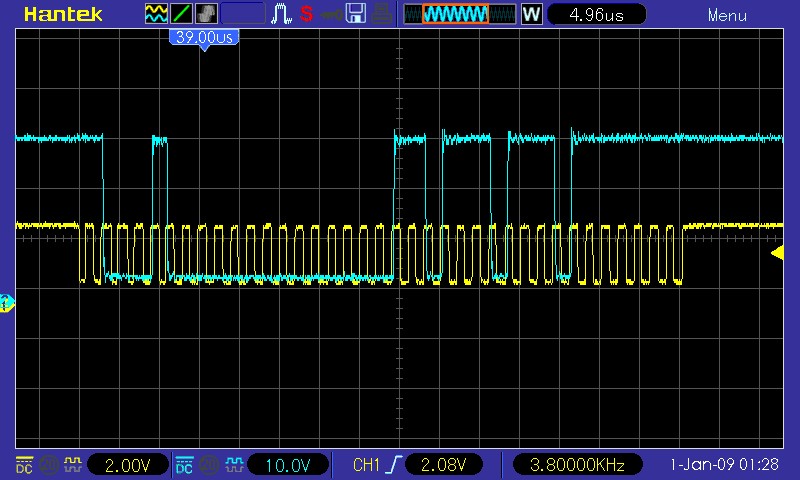Image resolution: width=800 pixels, height=480 pixels.
Task: Toggle the CH2 DC coupling indicator
Action: click(x=184, y=465)
